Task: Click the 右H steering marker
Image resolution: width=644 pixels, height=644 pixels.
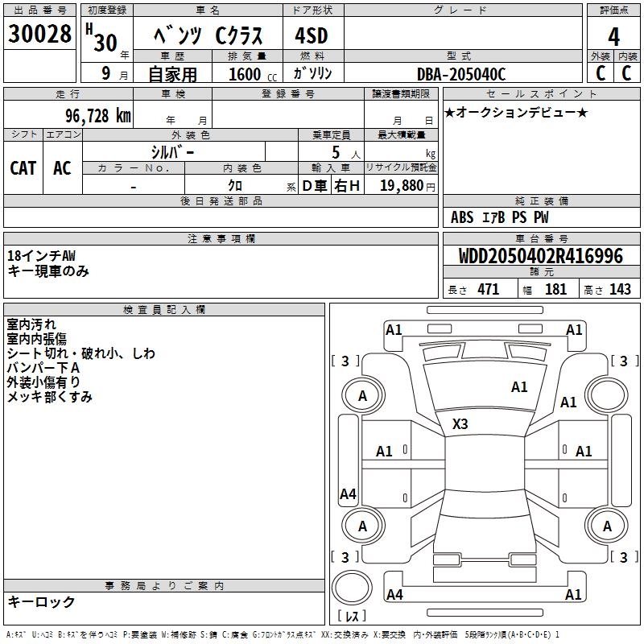Action: coord(347,186)
